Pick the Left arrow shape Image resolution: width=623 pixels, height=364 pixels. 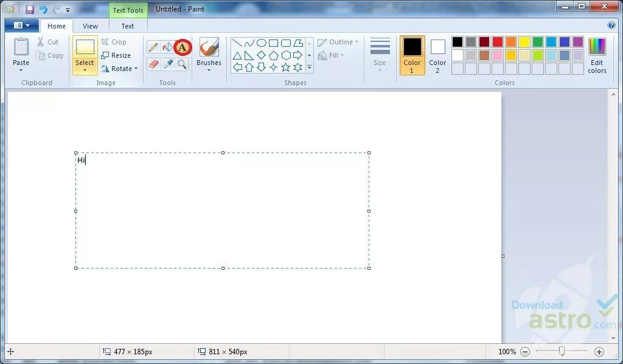[237, 67]
